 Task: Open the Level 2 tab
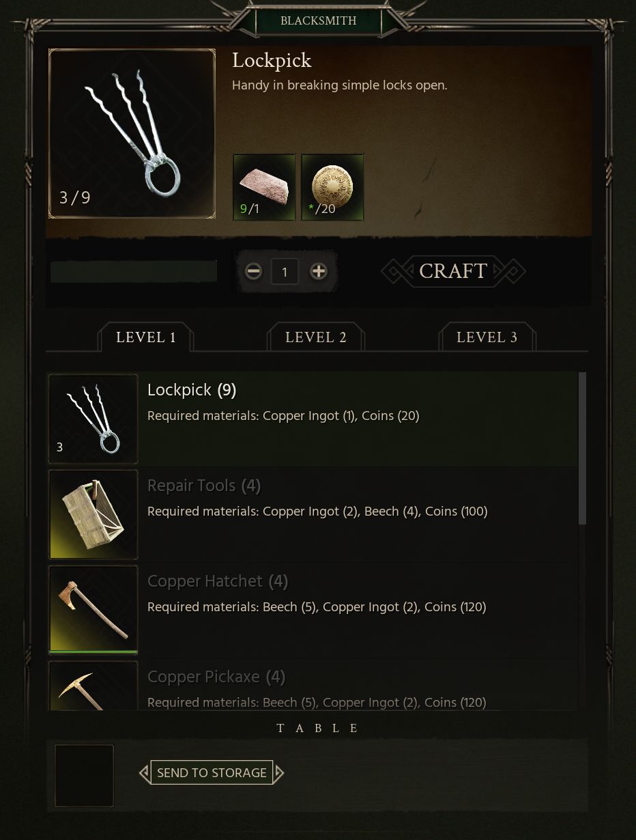click(316, 337)
